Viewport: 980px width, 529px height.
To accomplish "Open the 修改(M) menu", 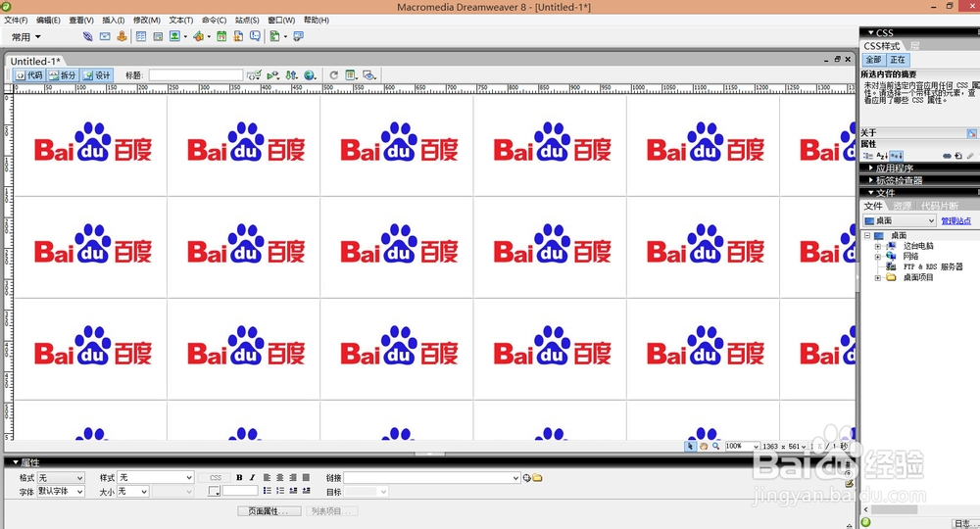I will 147,20.
